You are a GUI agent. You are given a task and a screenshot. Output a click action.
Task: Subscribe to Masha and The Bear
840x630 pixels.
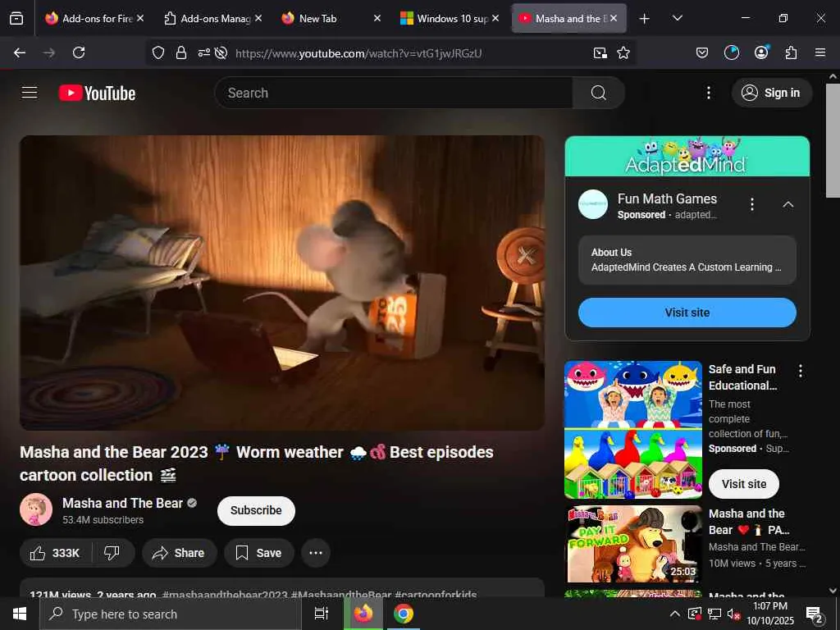click(256, 510)
